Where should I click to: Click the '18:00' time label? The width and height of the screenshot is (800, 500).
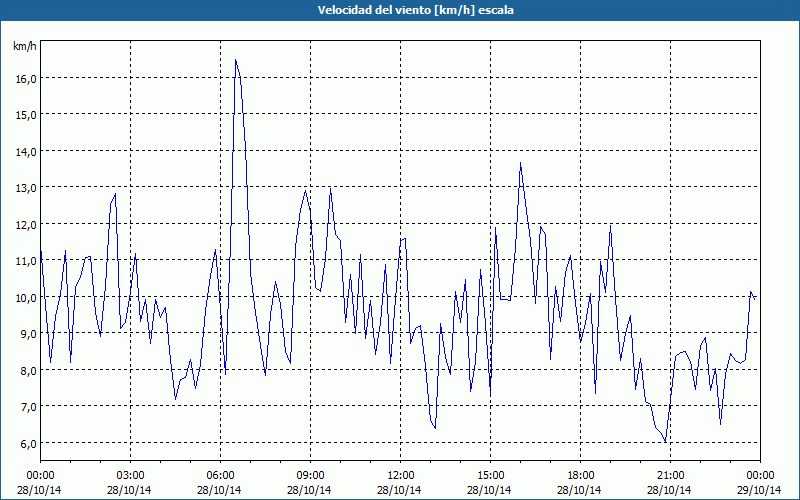(580, 476)
